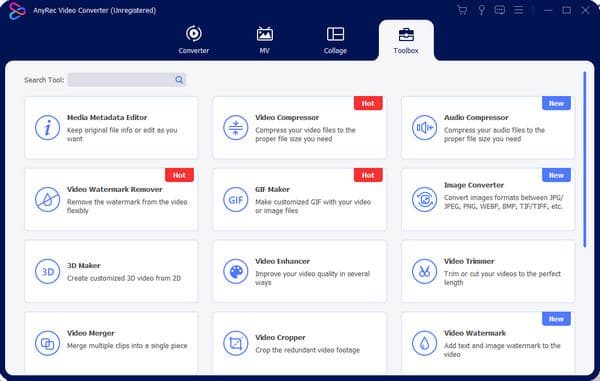The image size is (600, 381).
Task: Click 'Remove the watermark from the video' text
Action: (x=127, y=206)
